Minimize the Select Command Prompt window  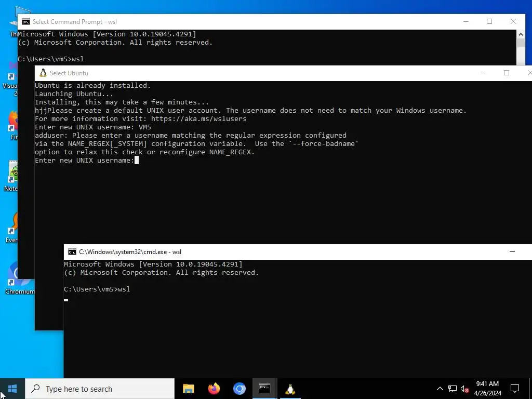point(466,22)
